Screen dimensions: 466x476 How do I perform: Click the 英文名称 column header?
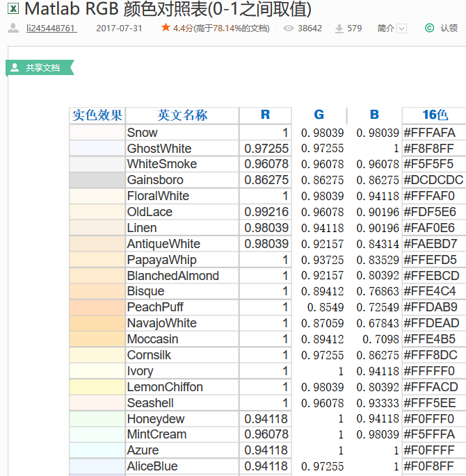pyautogui.click(x=182, y=115)
